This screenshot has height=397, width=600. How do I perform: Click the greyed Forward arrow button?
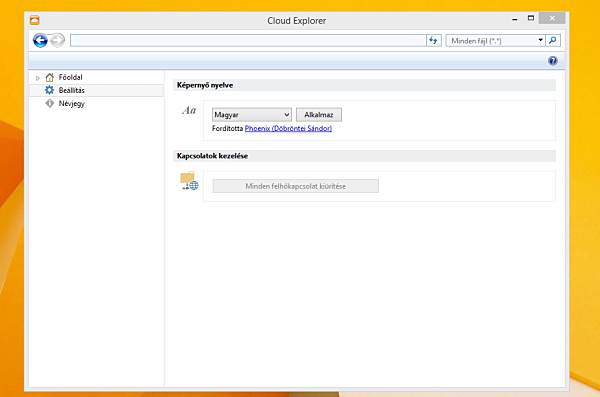(x=57, y=40)
